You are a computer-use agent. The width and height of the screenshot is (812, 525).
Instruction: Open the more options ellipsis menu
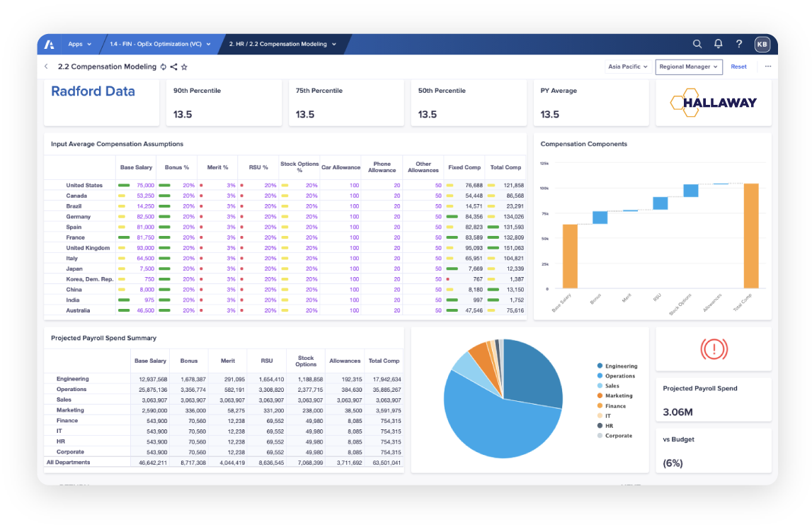pyautogui.click(x=768, y=67)
